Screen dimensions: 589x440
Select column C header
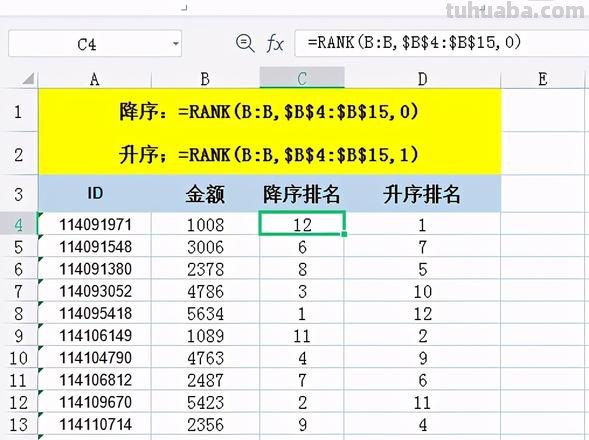coord(302,78)
